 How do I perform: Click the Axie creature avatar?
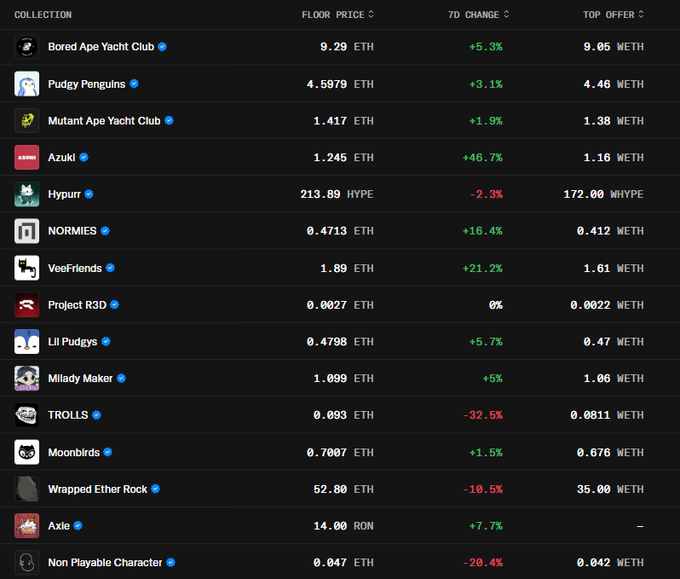pyautogui.click(x=26, y=526)
